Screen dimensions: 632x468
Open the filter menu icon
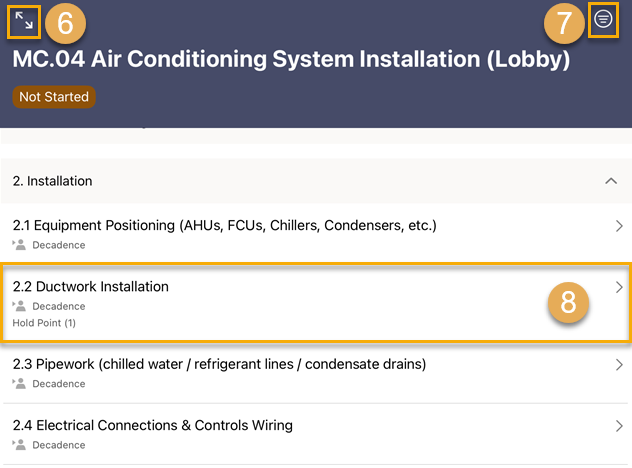click(x=603, y=19)
